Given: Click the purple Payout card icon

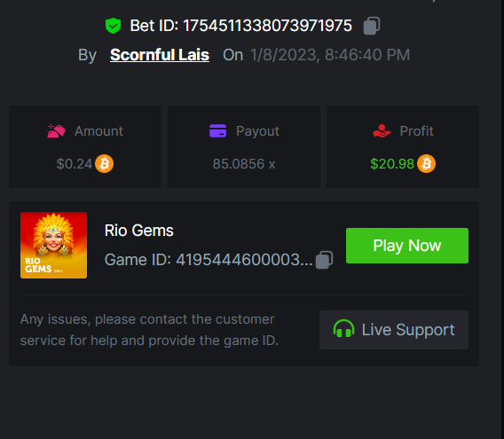Looking at the screenshot, I should point(218,130).
